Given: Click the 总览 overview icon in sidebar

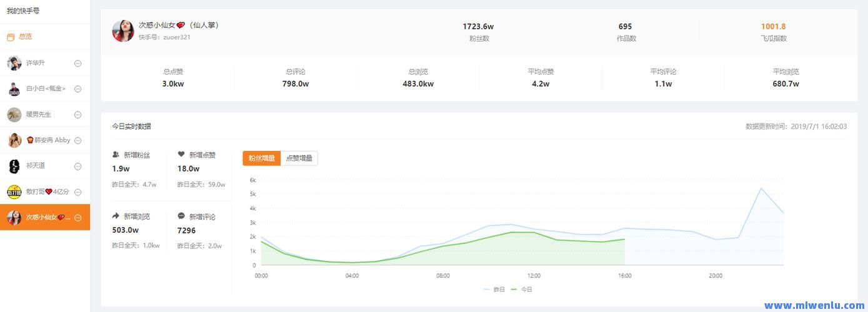Looking at the screenshot, I should pyautogui.click(x=11, y=37).
